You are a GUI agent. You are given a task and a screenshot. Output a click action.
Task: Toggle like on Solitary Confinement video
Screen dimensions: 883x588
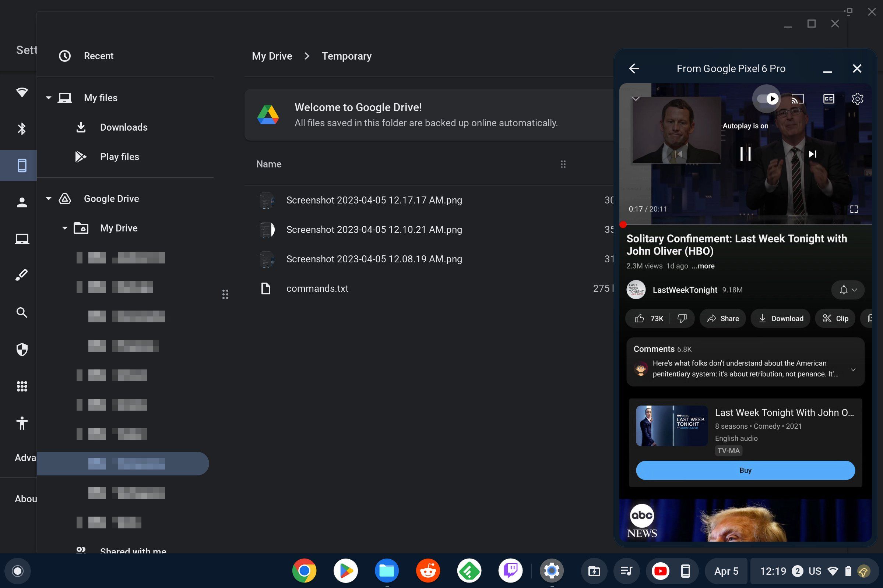pos(640,318)
